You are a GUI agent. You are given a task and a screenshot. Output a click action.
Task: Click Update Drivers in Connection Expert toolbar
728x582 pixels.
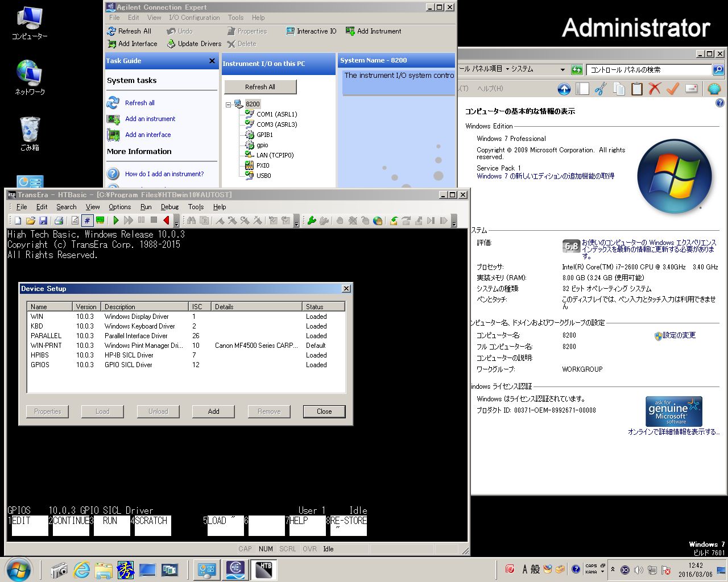194,44
